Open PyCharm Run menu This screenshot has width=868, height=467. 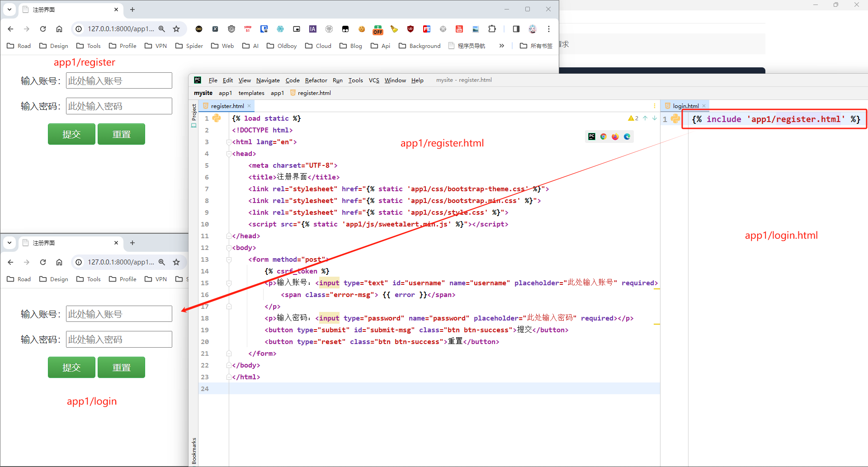point(338,80)
